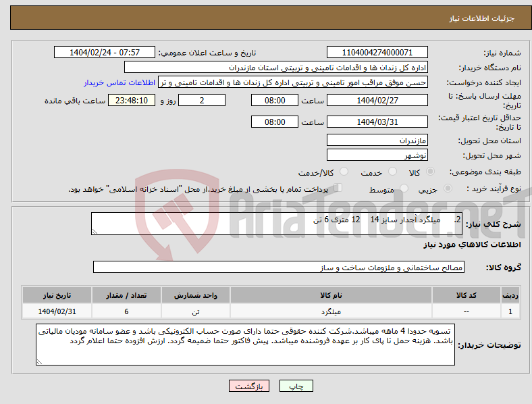Open the اطلاعات تماس خریدار link
This screenshot has height=404, width=532.
click(119, 82)
